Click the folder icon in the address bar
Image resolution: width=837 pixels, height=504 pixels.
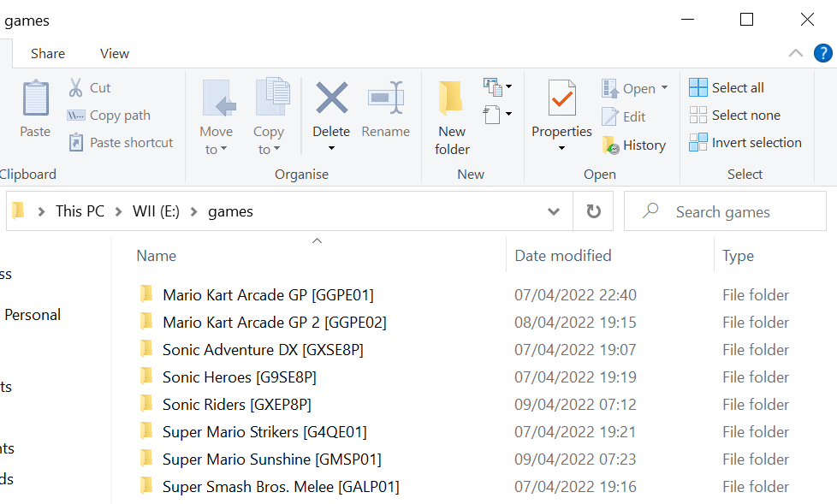pyautogui.click(x=18, y=210)
